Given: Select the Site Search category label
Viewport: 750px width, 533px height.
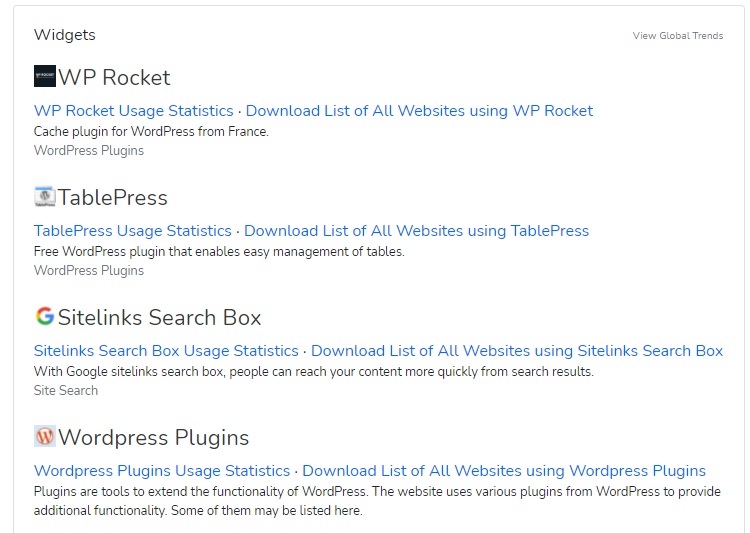Looking at the screenshot, I should pyautogui.click(x=66, y=391).
